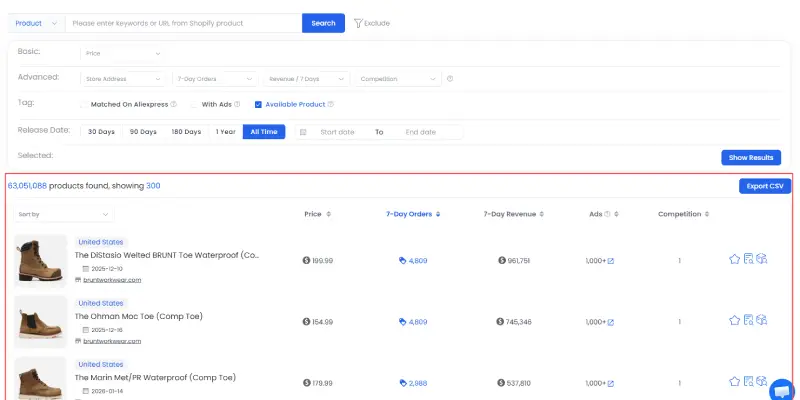Click the Search button
The width and height of the screenshot is (800, 400).
[x=323, y=23]
